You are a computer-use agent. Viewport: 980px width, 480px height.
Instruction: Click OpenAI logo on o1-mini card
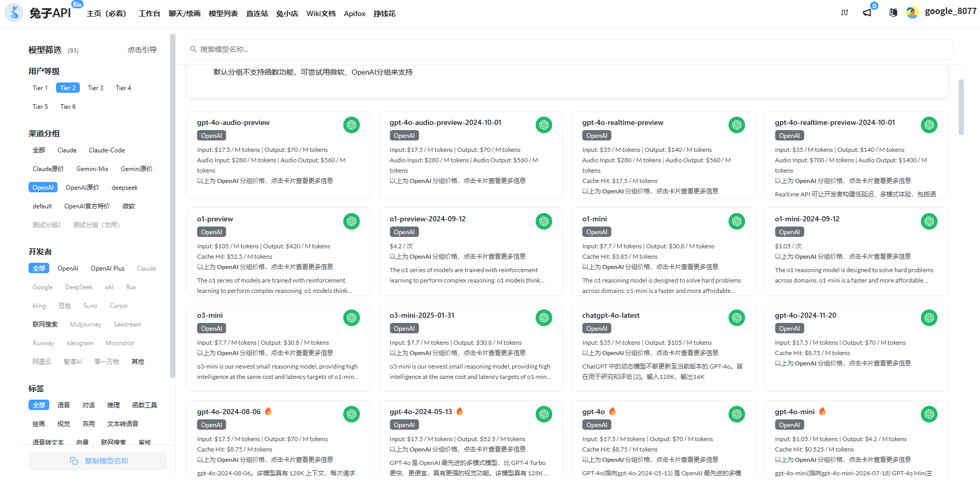(737, 221)
